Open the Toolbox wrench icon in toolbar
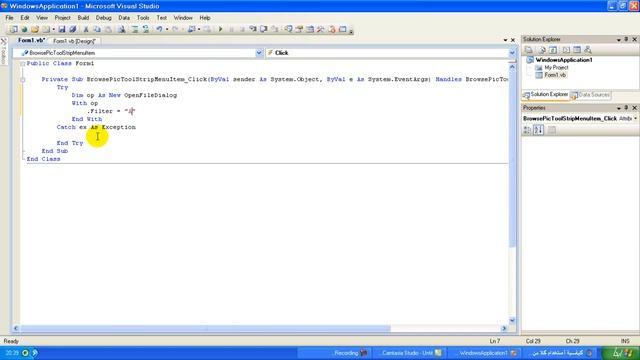The width and height of the screenshot is (640, 360). click(321, 29)
